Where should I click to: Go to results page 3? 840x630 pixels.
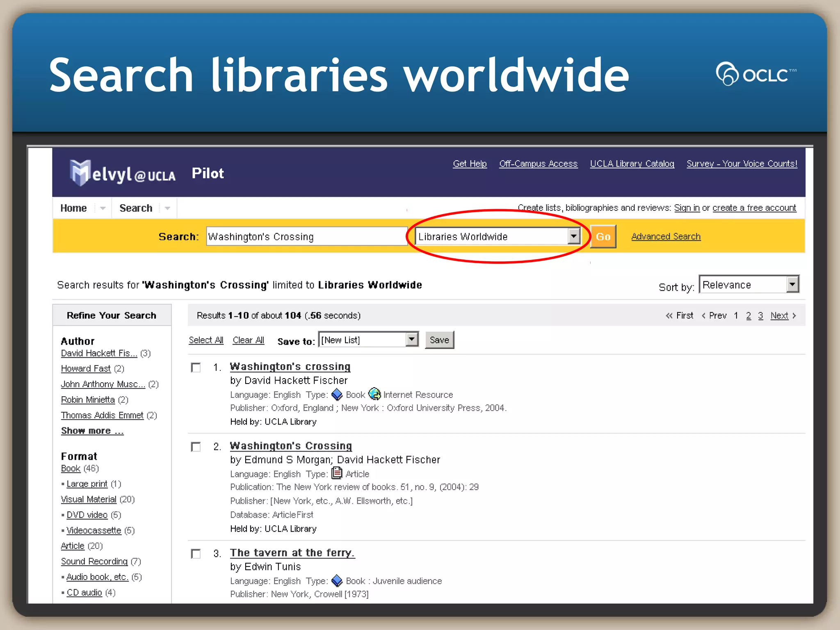[x=760, y=315]
